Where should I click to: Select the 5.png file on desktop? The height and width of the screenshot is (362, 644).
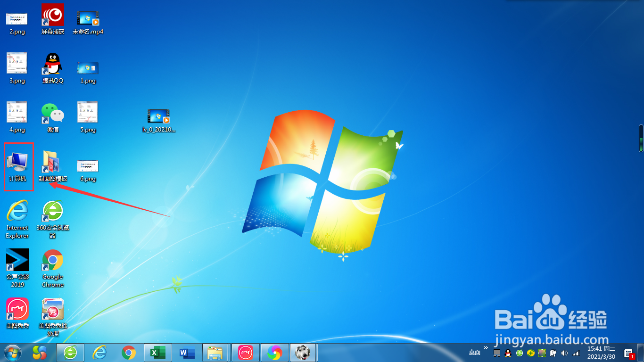coord(88,118)
